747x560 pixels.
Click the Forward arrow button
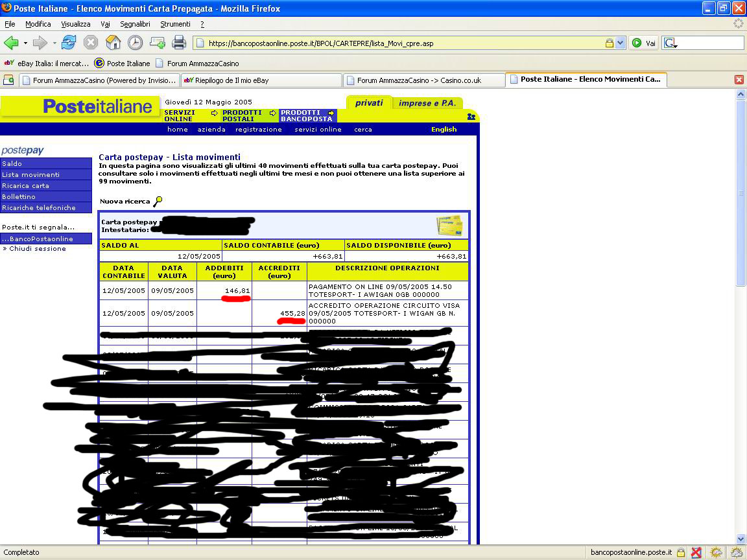click(40, 43)
